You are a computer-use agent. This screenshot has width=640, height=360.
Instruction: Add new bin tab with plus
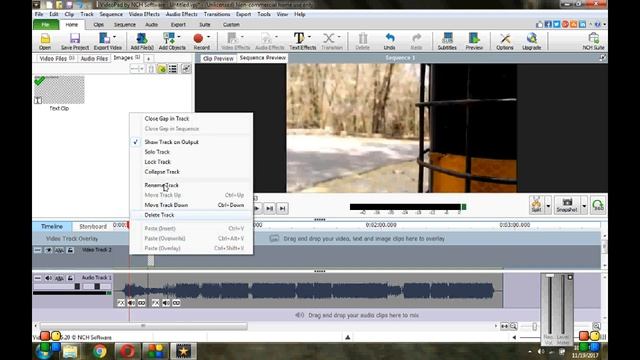[149, 59]
